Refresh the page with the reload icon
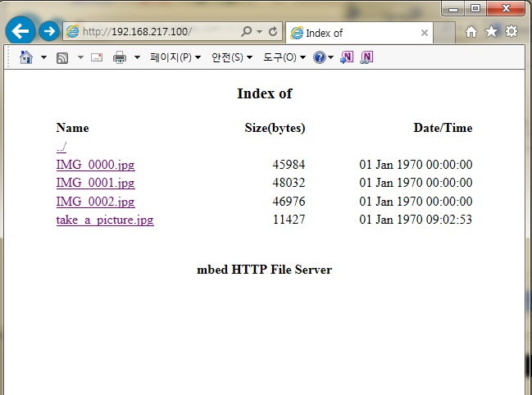 273,31
